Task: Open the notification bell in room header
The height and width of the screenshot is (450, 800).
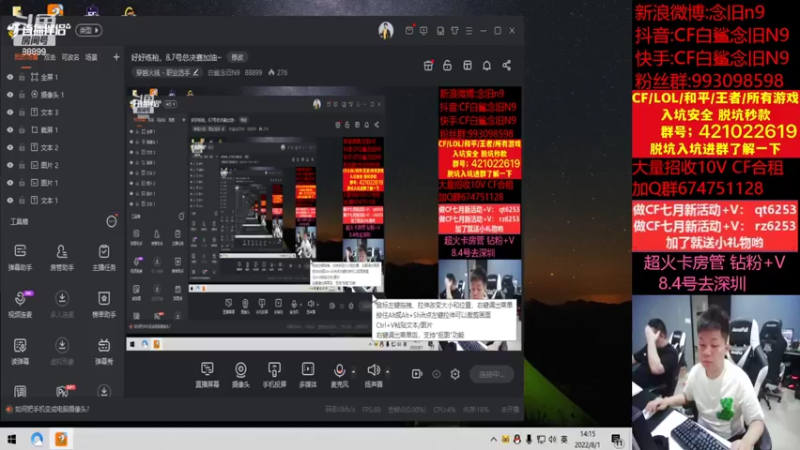Action: tap(487, 65)
